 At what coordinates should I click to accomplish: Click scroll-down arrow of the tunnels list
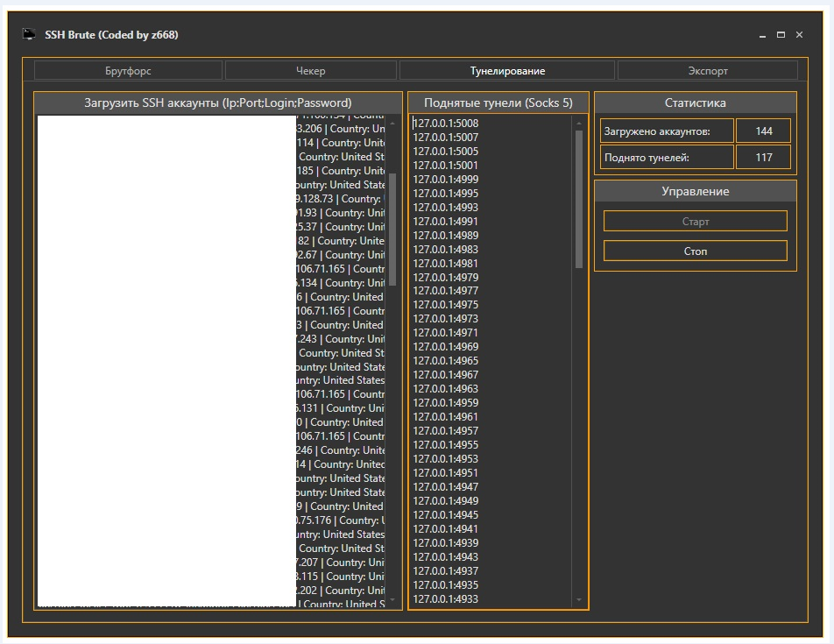[578, 600]
